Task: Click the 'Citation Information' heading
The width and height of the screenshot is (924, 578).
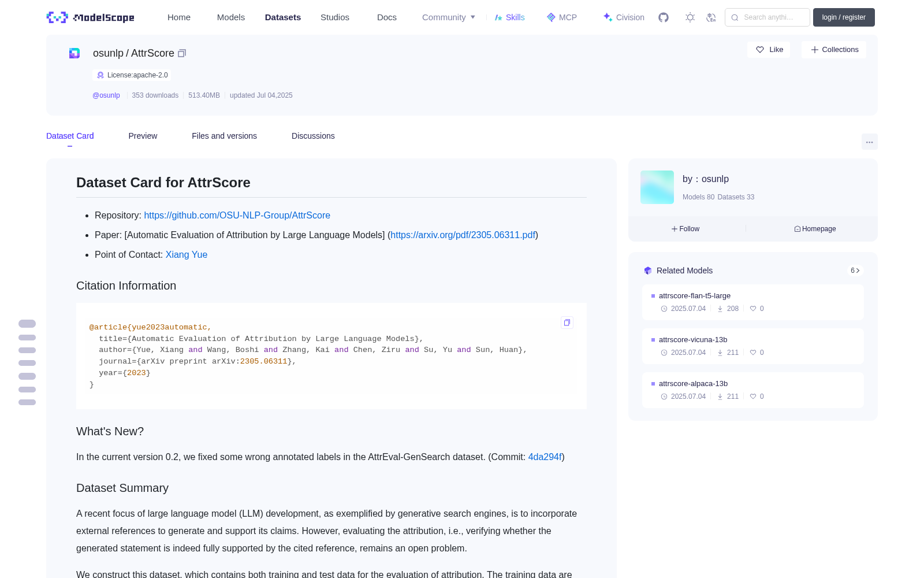Action: click(126, 286)
